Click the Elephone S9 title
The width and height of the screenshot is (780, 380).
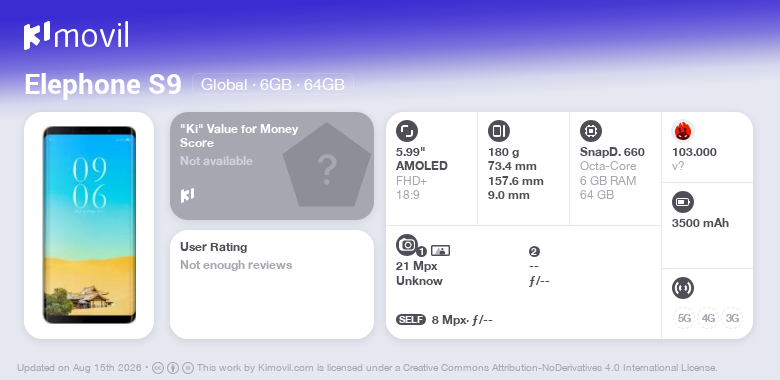click(103, 84)
